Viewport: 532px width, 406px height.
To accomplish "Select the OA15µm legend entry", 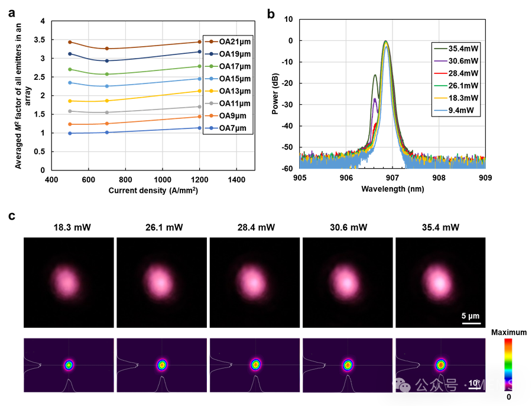I will click(228, 79).
